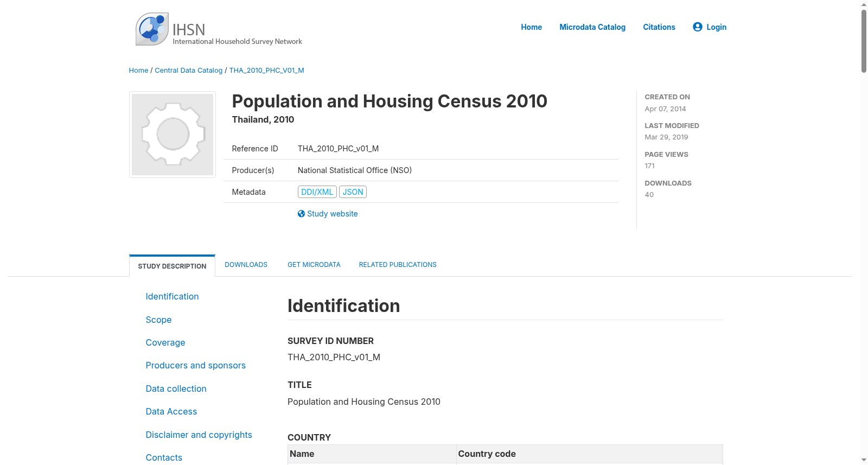The width and height of the screenshot is (868, 465).
Task: Click National Statistical Office (NSO) text
Action: pos(355,170)
